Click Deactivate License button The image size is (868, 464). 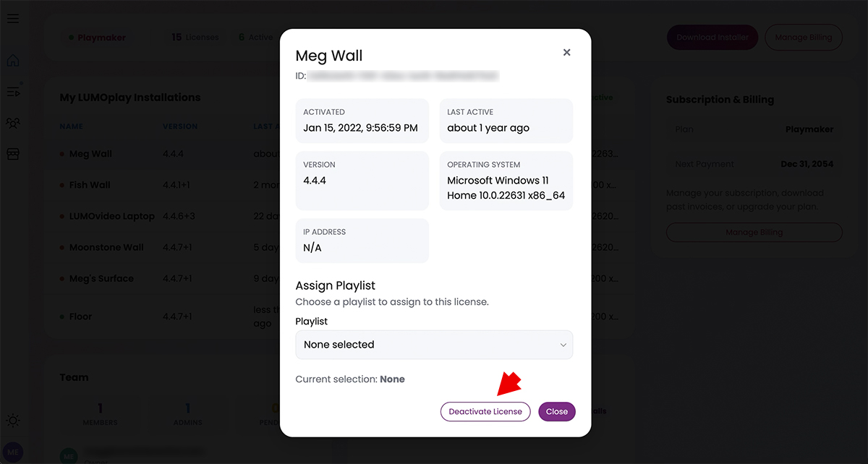(x=485, y=411)
